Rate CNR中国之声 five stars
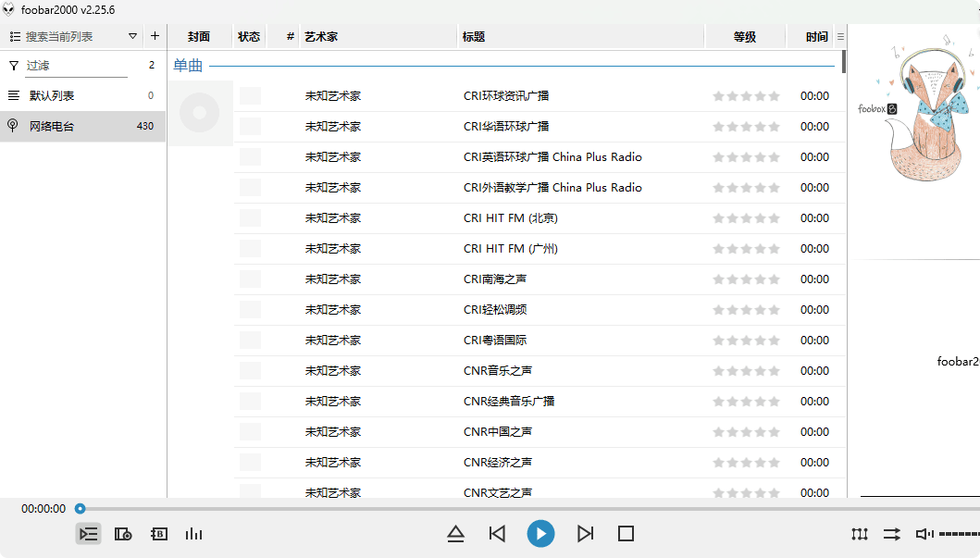Screen dimensions: 980x558 coord(775,432)
